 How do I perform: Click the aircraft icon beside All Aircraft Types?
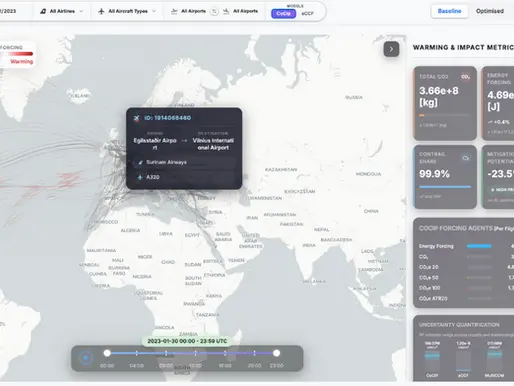(101, 11)
